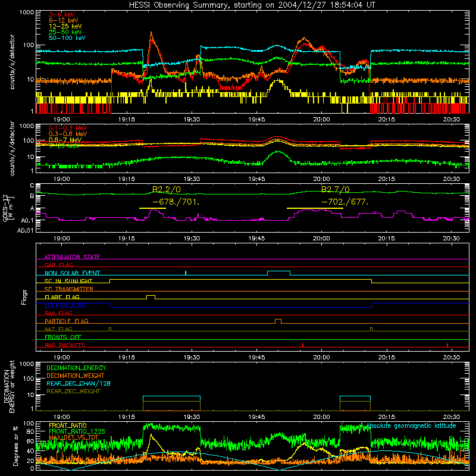Select the GAP_FLAG label
The image size is (476, 476).
[58, 265]
